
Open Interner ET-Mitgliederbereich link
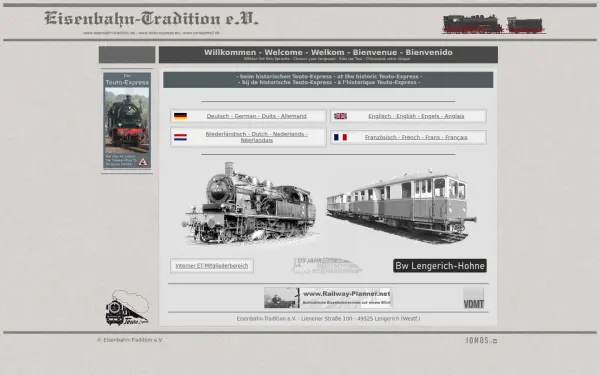[x=212, y=266]
